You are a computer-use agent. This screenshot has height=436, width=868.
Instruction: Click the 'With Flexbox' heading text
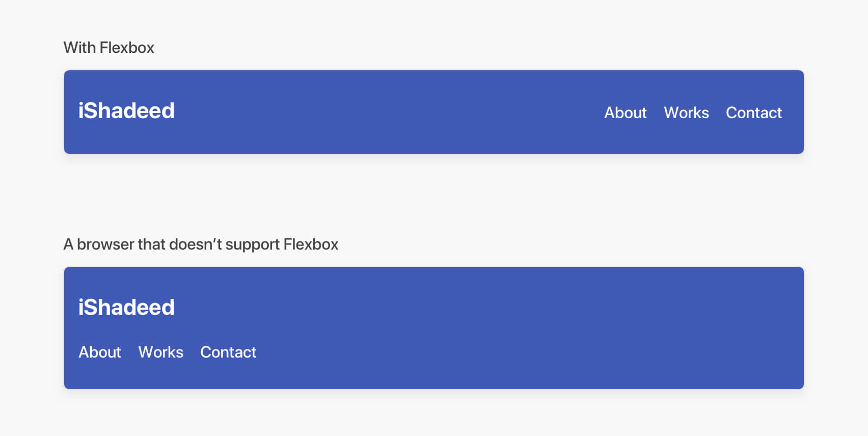tap(108, 48)
